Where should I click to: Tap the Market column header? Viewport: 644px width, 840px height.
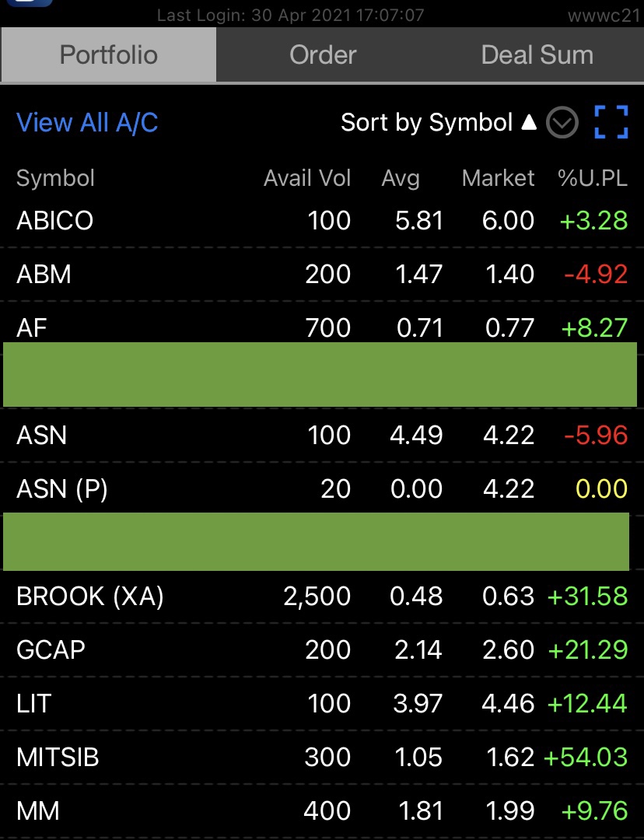[498, 178]
